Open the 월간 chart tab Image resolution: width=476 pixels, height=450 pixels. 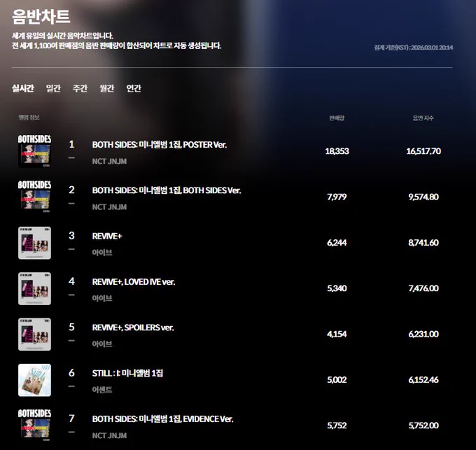(x=107, y=88)
